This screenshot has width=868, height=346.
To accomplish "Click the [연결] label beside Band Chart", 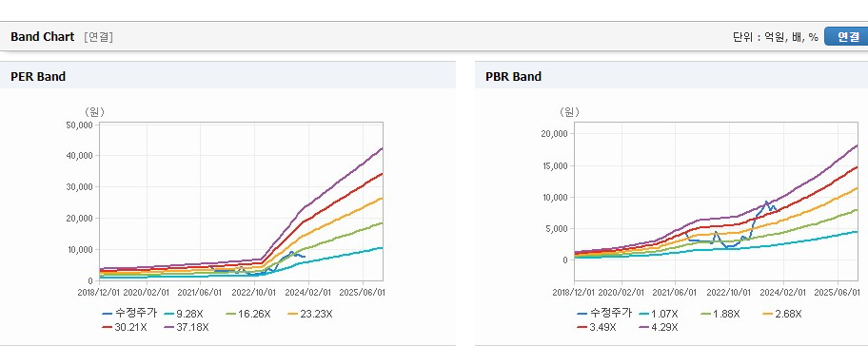I will [x=99, y=37].
